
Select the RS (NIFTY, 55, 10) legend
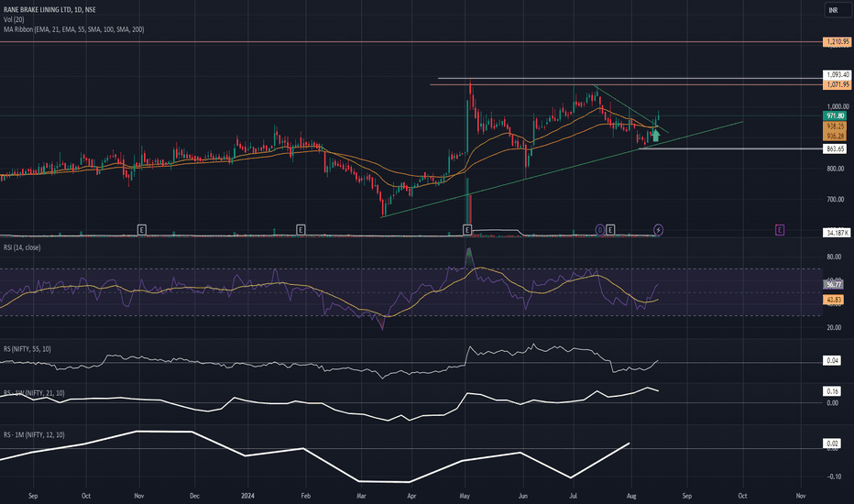click(27, 349)
